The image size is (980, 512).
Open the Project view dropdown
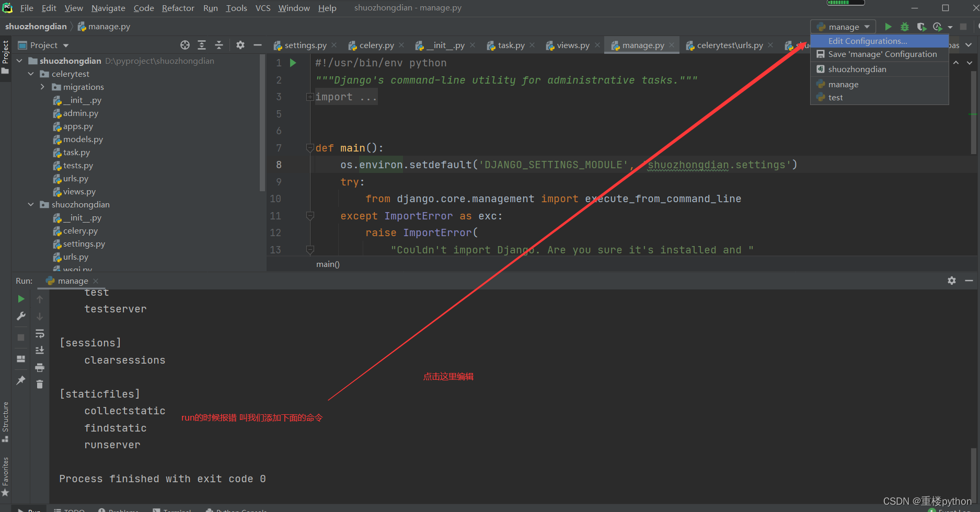coord(65,45)
